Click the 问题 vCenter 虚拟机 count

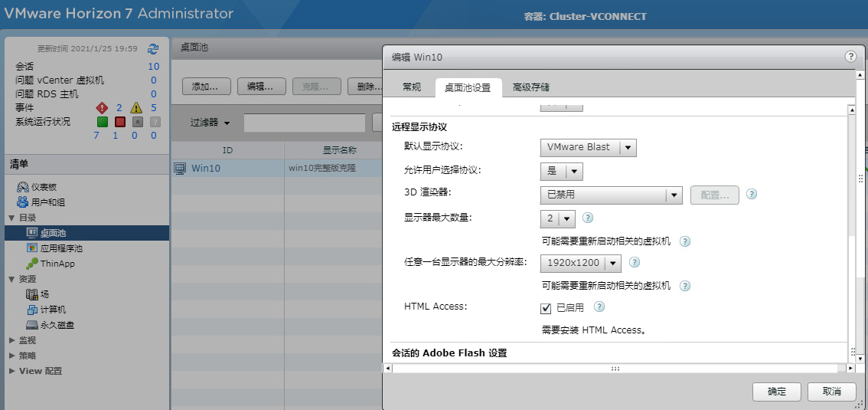point(153,80)
